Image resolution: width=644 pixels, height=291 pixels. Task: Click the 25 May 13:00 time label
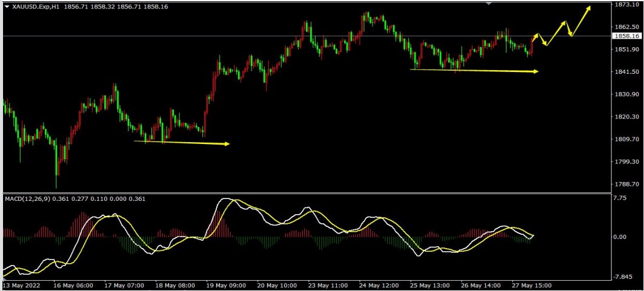tap(430, 286)
